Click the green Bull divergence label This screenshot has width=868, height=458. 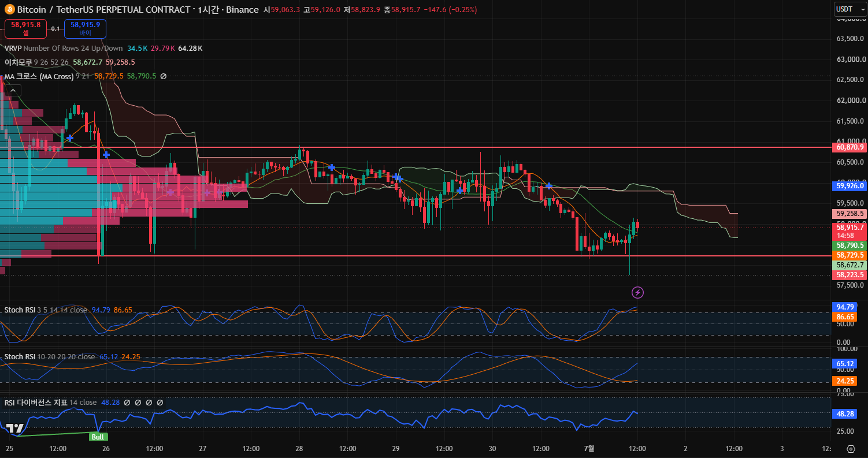click(98, 437)
